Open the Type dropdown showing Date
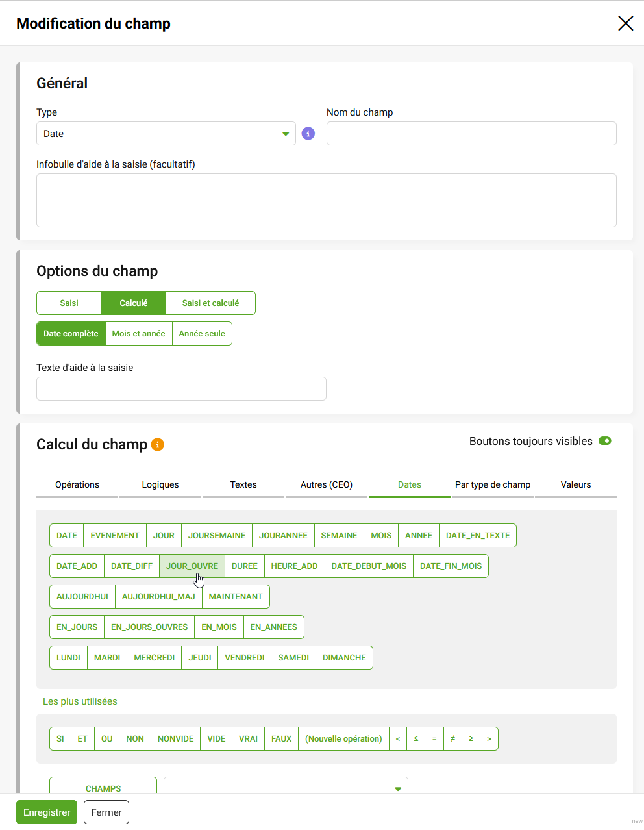The image size is (644, 830). click(166, 134)
